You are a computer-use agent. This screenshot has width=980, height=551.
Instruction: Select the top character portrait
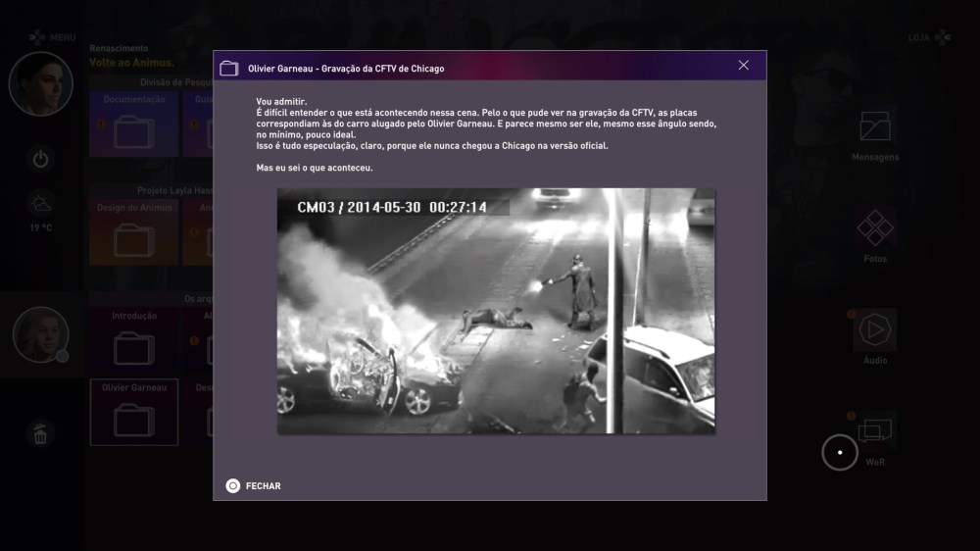41,84
